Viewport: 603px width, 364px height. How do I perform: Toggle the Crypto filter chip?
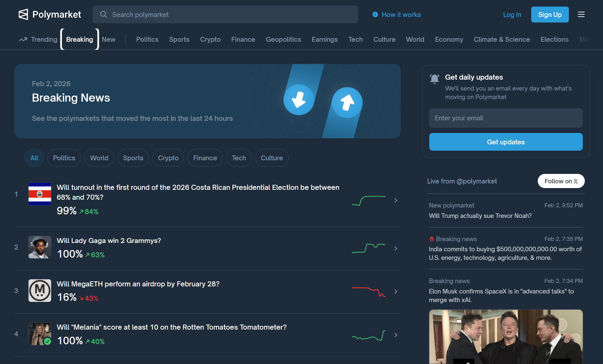pyautogui.click(x=168, y=158)
